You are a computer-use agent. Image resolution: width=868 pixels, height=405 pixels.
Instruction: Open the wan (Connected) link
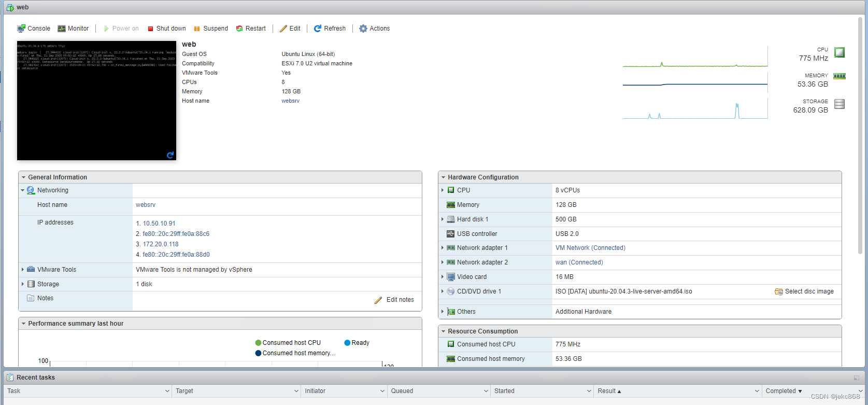[579, 262]
